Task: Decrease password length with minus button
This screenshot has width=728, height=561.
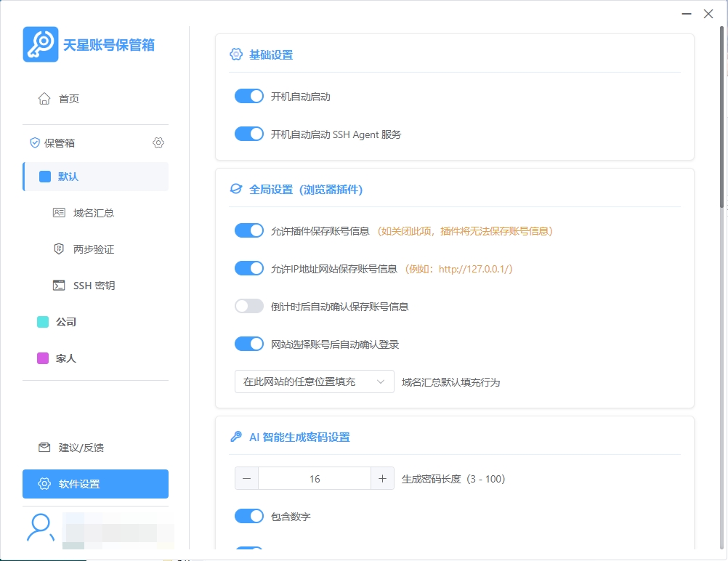Action: click(x=247, y=478)
